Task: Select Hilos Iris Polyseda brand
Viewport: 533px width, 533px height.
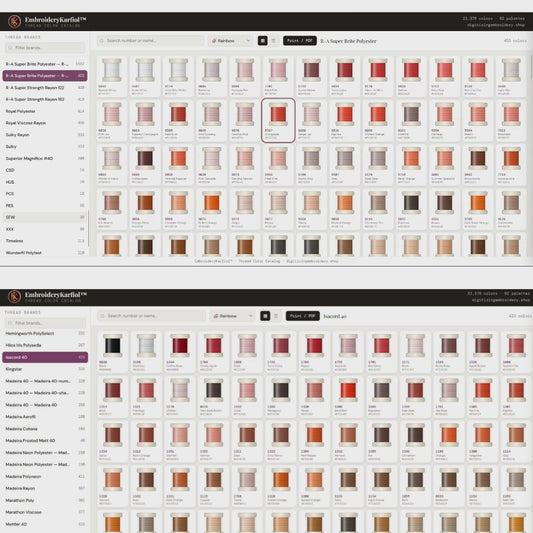Action: point(45,345)
